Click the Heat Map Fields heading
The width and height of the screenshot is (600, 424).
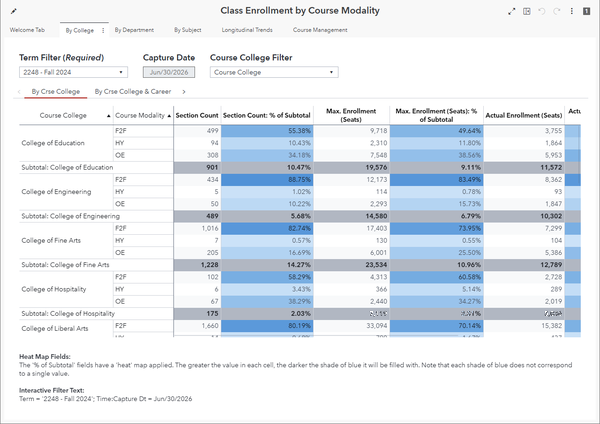pos(45,356)
